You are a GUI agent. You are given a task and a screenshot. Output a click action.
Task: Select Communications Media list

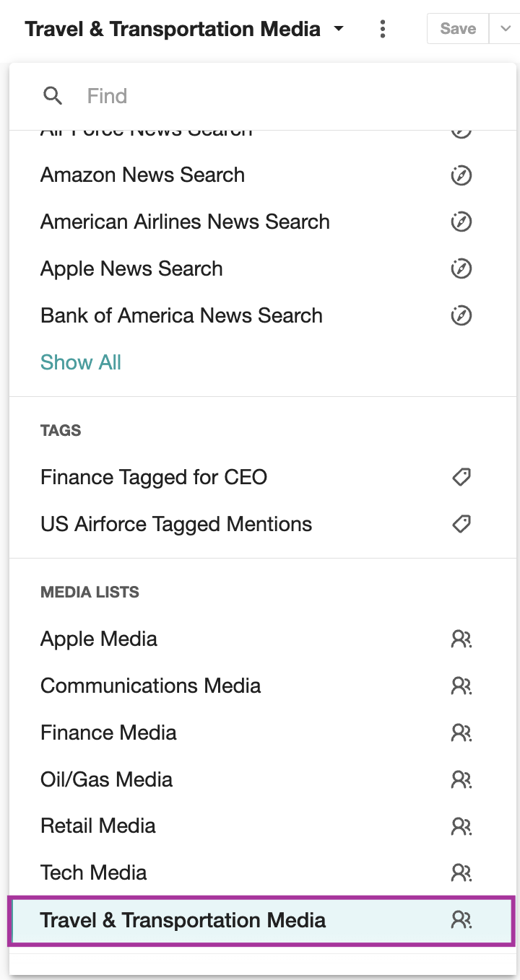pyautogui.click(x=262, y=686)
